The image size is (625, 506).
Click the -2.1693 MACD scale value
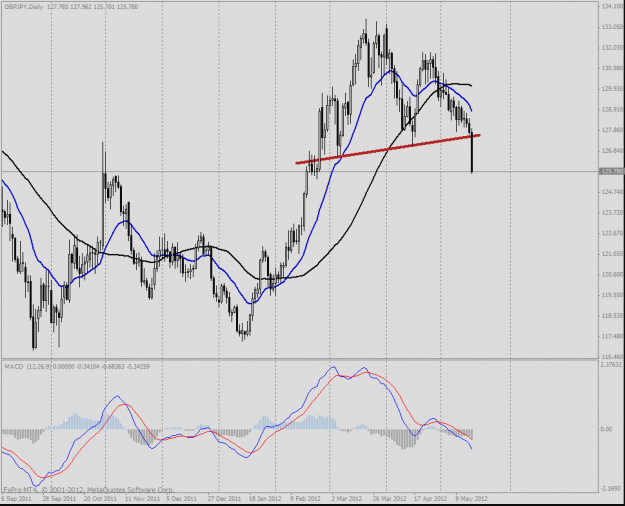tap(611, 488)
